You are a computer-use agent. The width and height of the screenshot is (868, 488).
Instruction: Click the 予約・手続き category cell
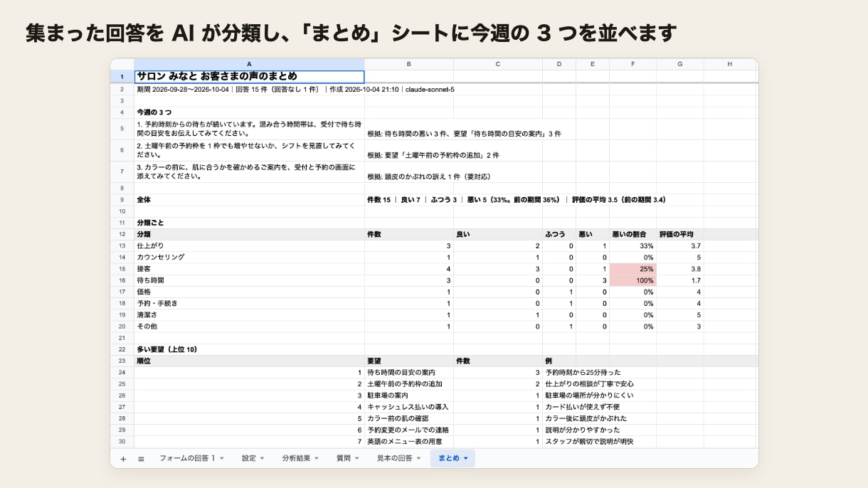pos(249,303)
